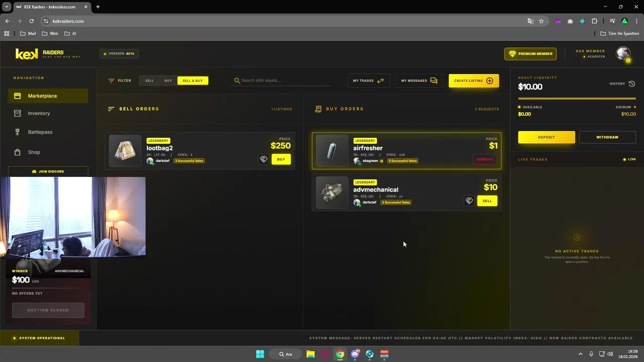Screen dimensions: 644x362
Task: Click the Buy Orders header icon
Action: [318, 109]
